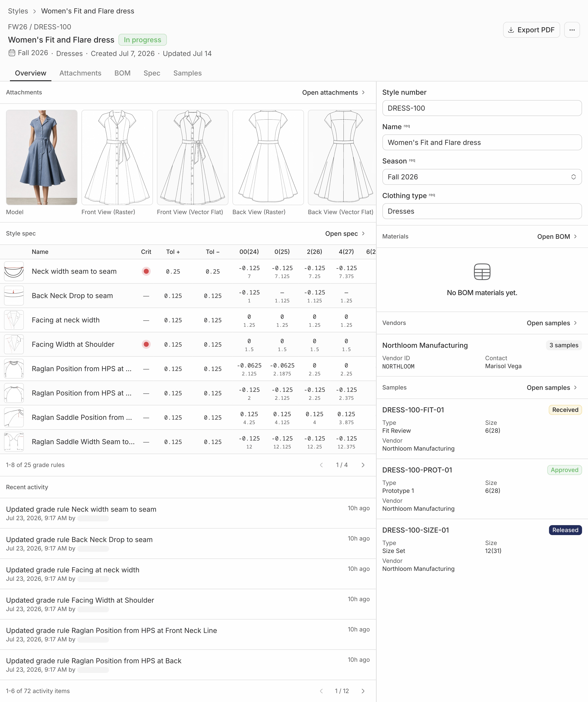Image resolution: width=588 pixels, height=702 pixels.
Task: Click the Facing Width at Shoulder sketch icon
Action: (x=14, y=344)
